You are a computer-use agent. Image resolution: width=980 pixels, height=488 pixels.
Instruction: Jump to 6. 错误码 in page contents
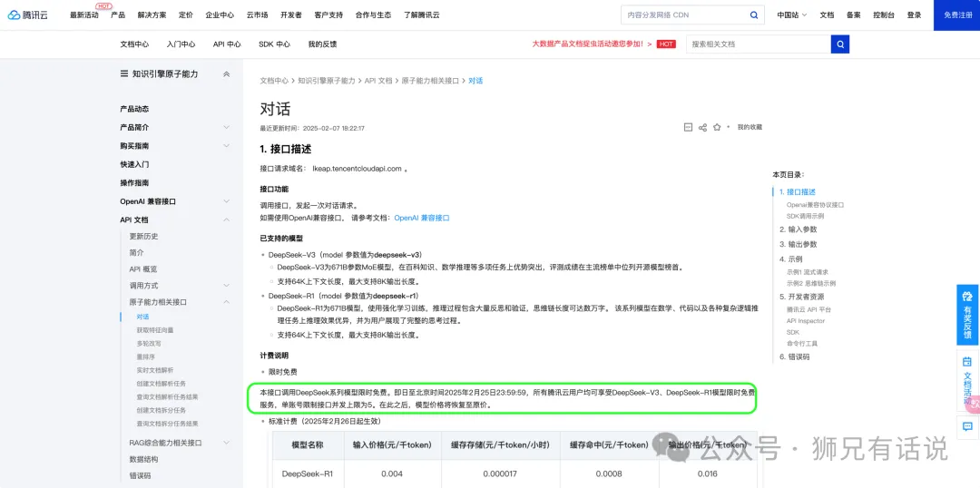tap(794, 356)
